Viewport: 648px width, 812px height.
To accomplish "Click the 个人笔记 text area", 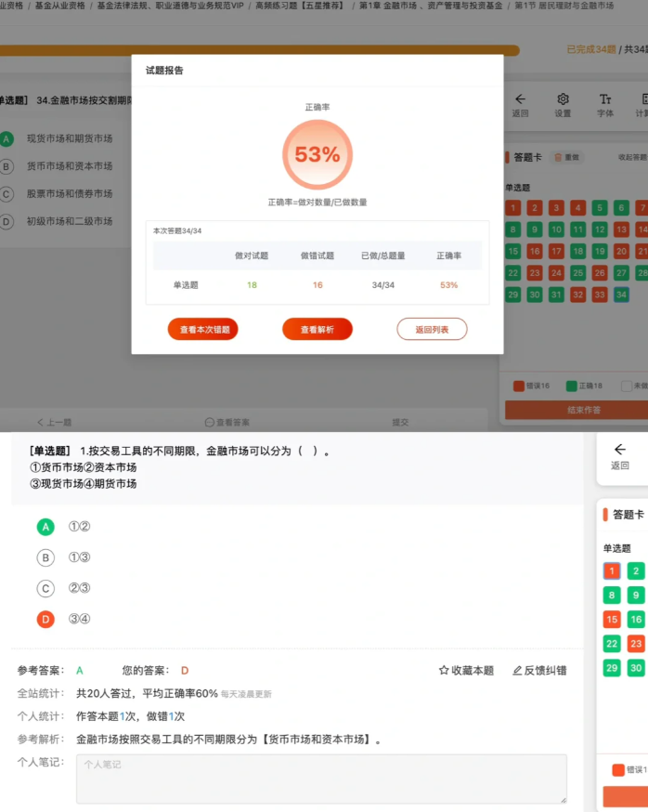I will pos(321,779).
